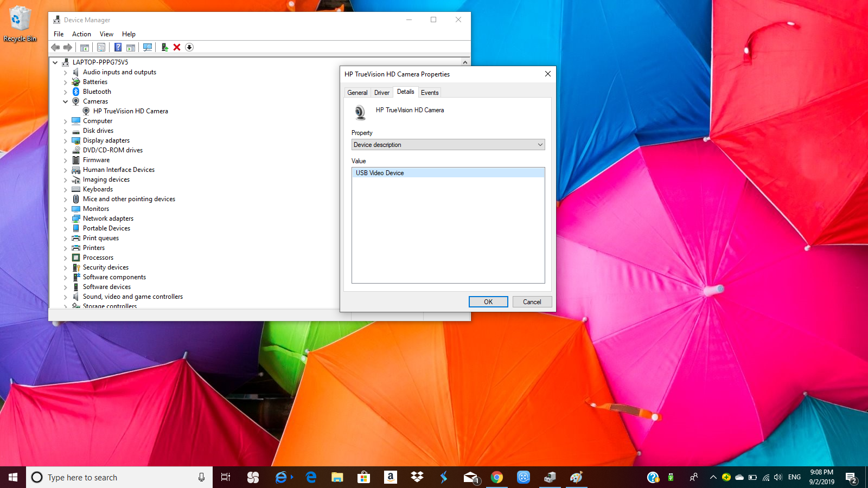Expand the Bluetooth category
This screenshot has width=868, height=488.
(66, 92)
